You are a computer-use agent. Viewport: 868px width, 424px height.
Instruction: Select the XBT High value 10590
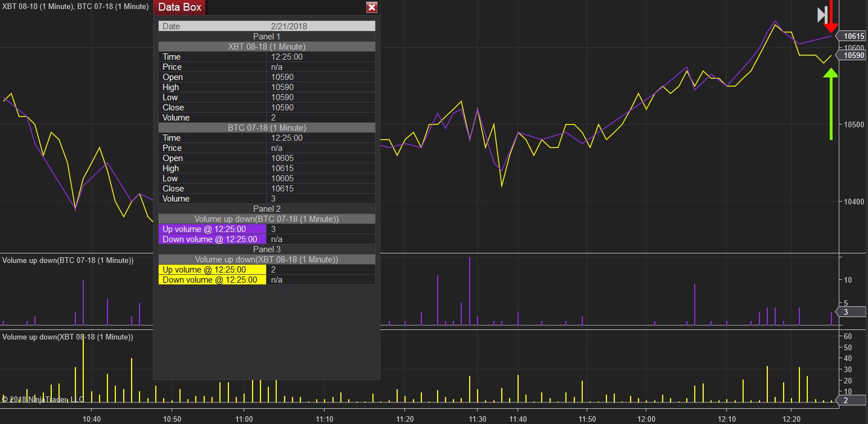point(282,87)
